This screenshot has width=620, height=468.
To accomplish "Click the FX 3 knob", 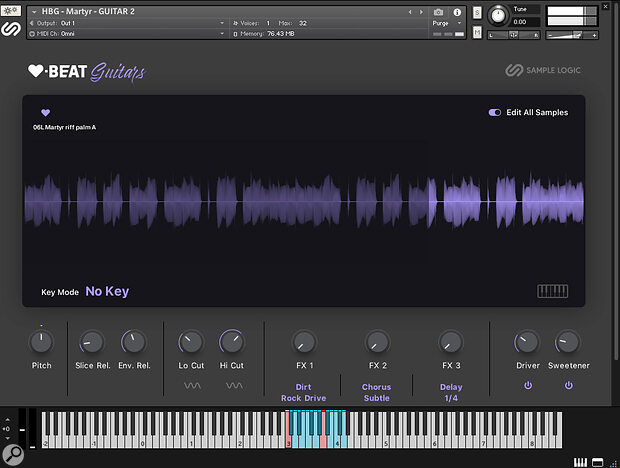I will 451,342.
